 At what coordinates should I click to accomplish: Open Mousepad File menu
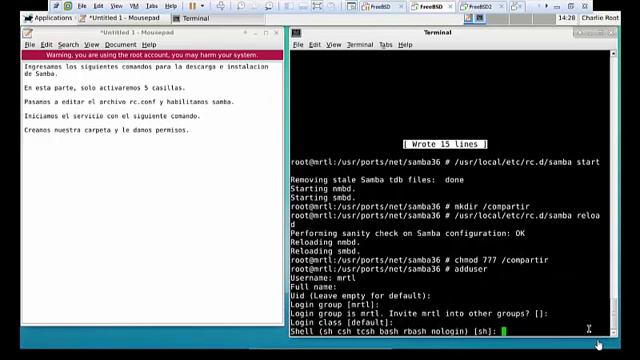click(x=30, y=45)
